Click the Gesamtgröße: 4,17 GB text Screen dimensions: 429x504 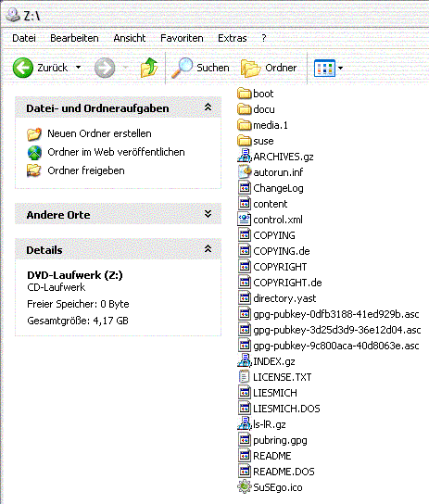click(x=78, y=321)
